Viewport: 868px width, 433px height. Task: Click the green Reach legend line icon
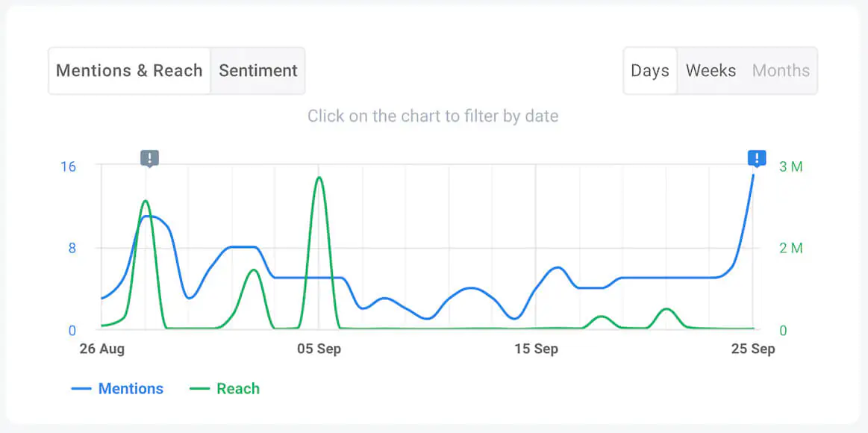click(x=199, y=388)
